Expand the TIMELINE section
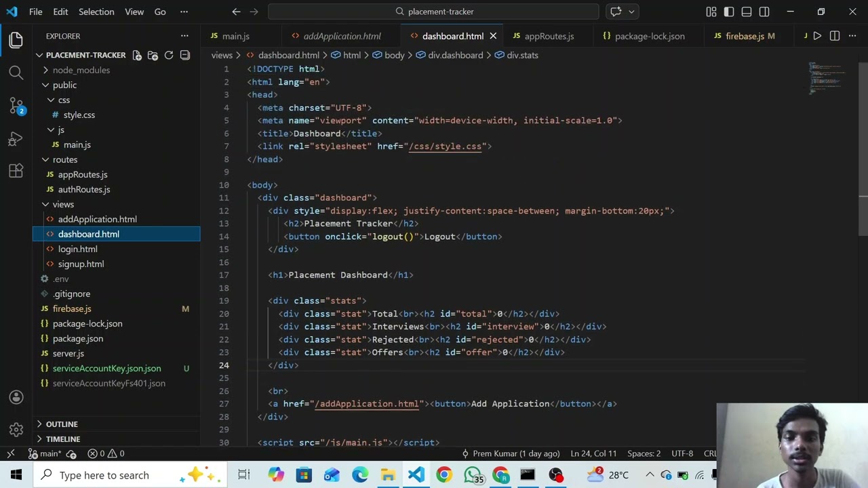The height and width of the screenshot is (488, 868). [x=63, y=439]
